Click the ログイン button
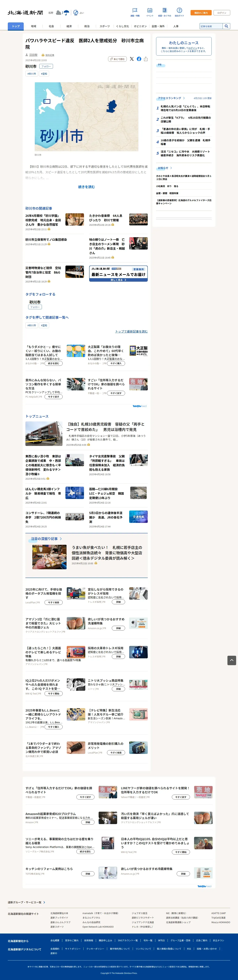 [x=222, y=13]
